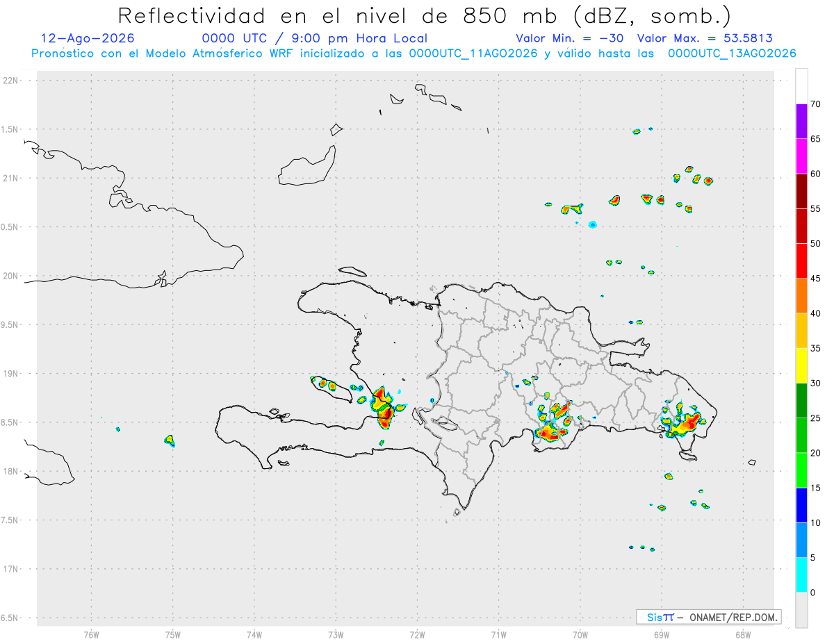Click the "20N" latitude label
Viewport: 834px width, 644px height.
click(x=12, y=276)
